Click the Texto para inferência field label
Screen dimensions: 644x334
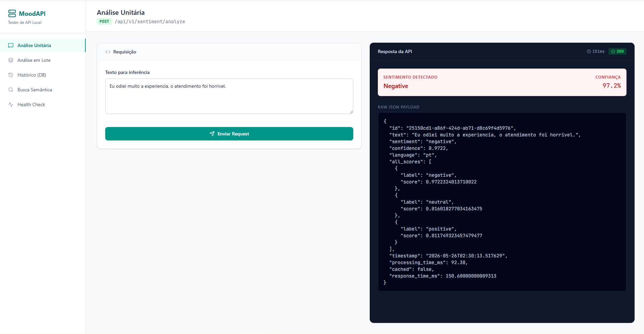[127, 72]
